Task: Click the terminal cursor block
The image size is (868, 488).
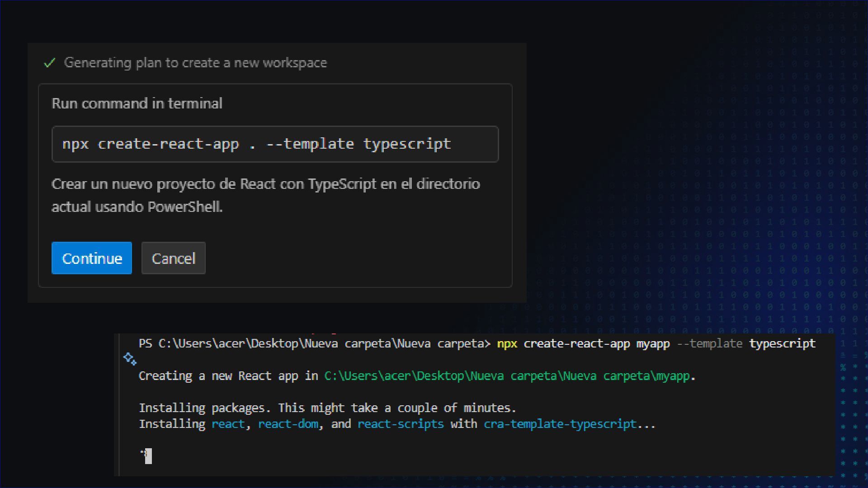Action: (148, 456)
